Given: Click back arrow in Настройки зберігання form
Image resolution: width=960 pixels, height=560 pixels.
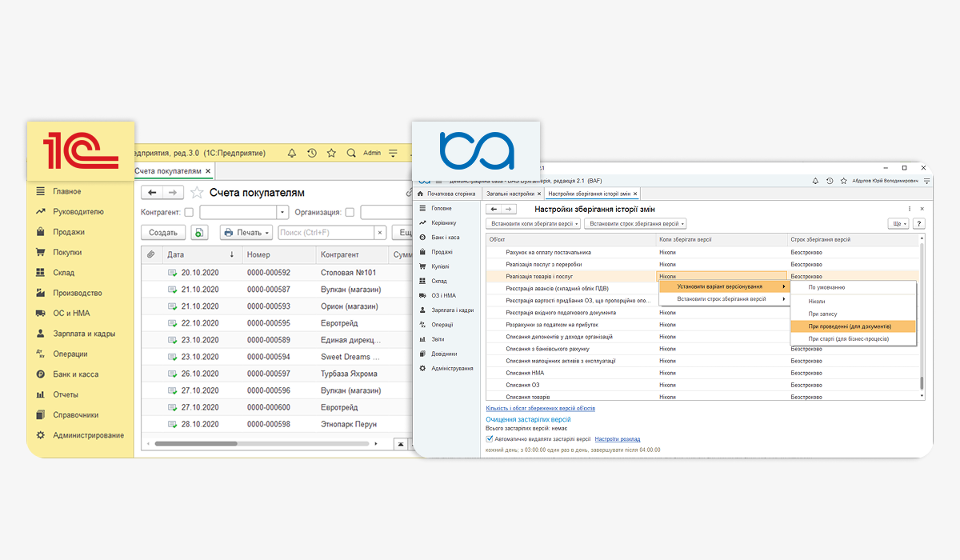Looking at the screenshot, I should click(x=494, y=209).
